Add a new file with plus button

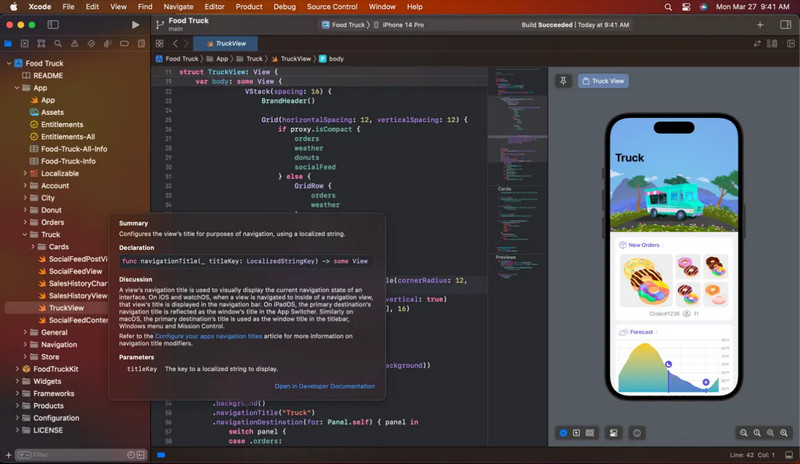click(8, 455)
